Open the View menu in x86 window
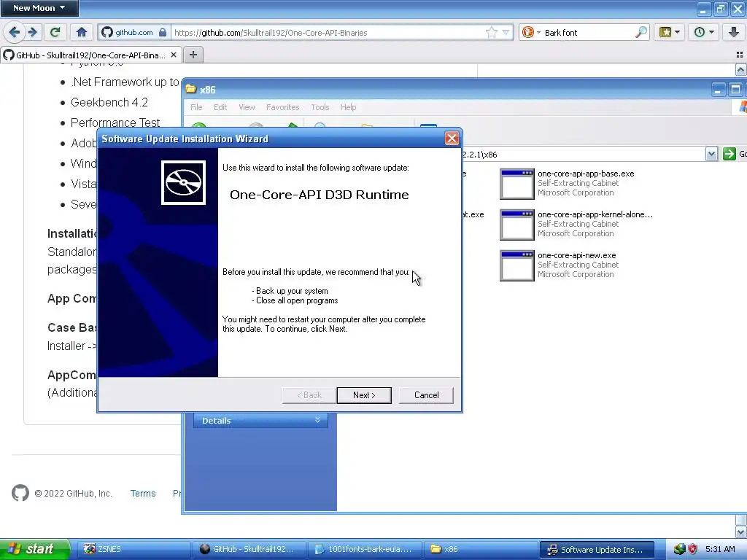747x560 pixels. [x=247, y=107]
